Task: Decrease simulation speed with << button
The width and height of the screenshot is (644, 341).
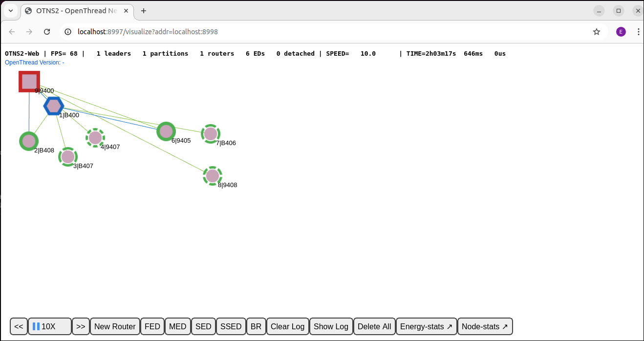Action: (19, 326)
